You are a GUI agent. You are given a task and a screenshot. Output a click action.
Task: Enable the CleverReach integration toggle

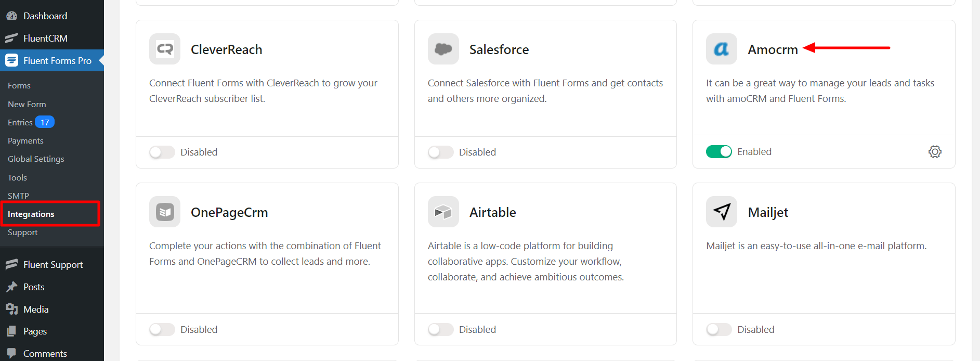pyautogui.click(x=162, y=152)
